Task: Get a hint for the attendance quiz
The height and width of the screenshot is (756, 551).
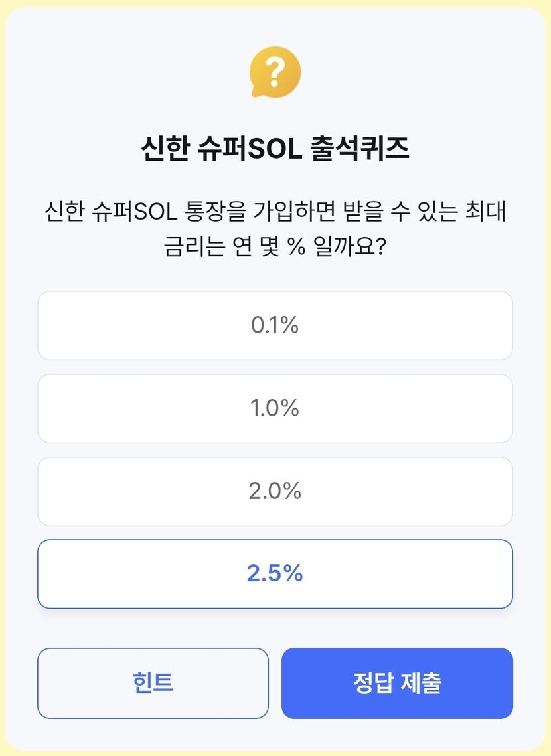Action: [153, 683]
